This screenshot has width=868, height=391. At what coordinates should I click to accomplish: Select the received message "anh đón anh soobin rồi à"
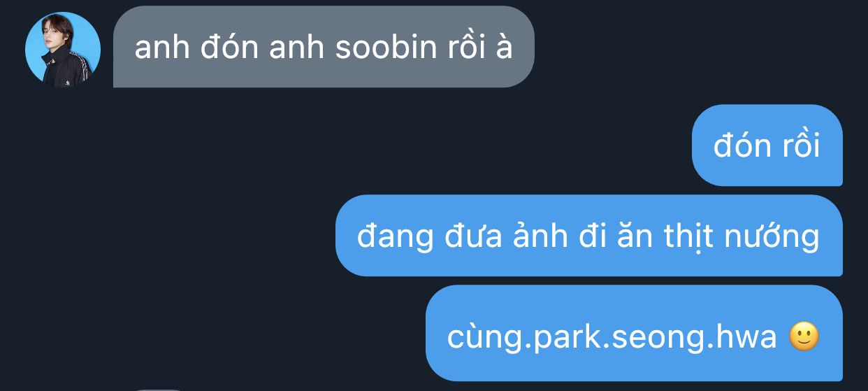tap(324, 47)
